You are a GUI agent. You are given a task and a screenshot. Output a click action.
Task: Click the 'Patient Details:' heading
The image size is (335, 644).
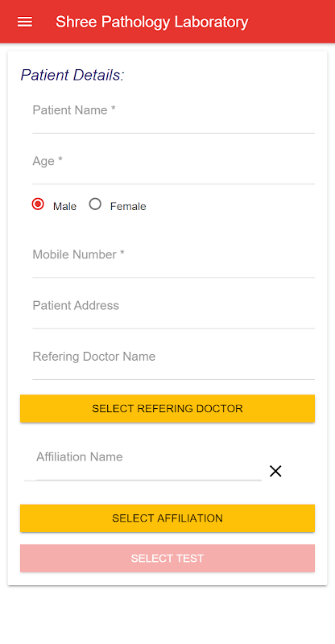(x=72, y=75)
